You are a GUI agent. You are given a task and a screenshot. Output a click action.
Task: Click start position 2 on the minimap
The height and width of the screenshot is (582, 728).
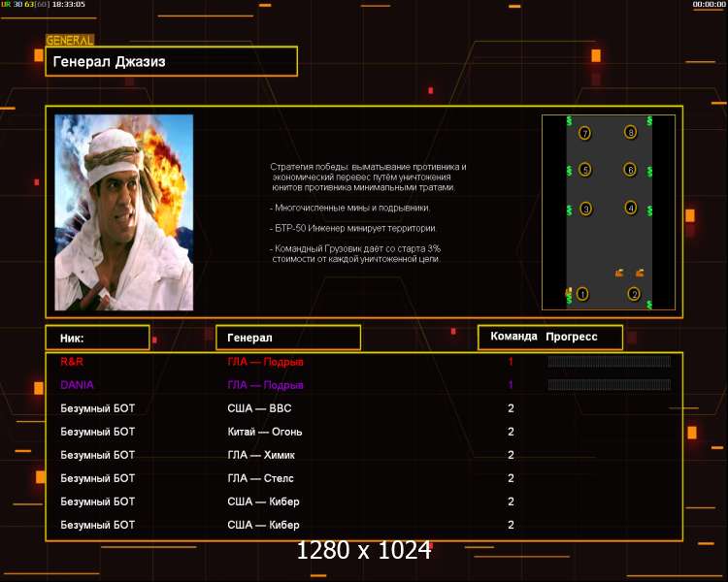point(634,294)
